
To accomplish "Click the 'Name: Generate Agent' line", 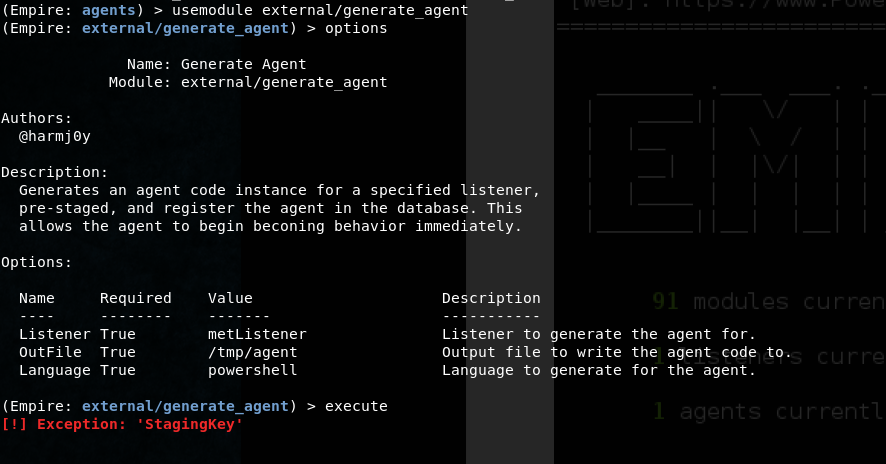I will 216,64.
